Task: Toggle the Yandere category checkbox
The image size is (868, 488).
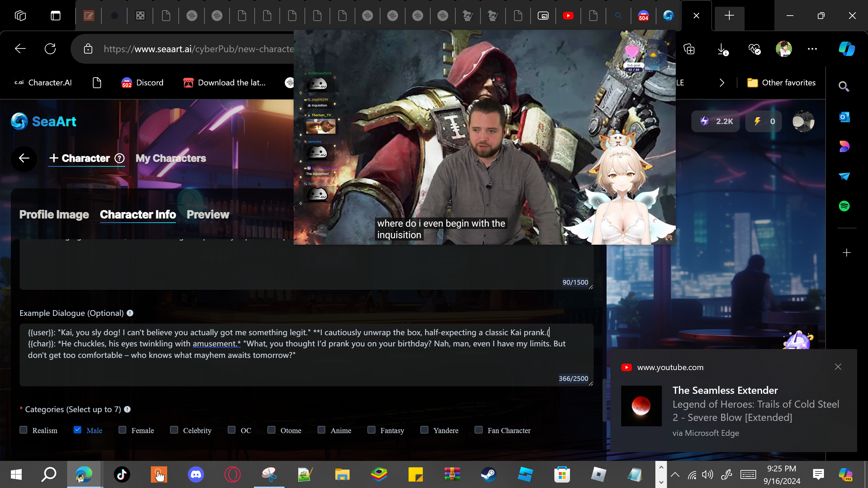Action: click(x=424, y=430)
